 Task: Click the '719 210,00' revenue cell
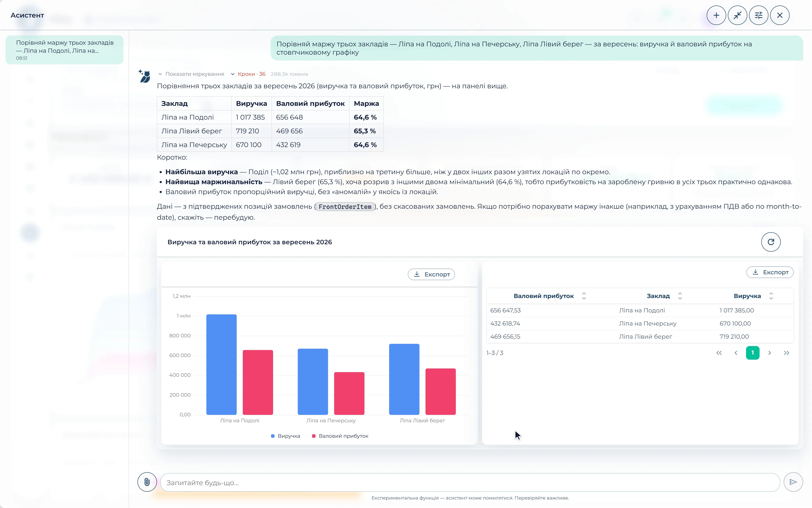click(734, 337)
